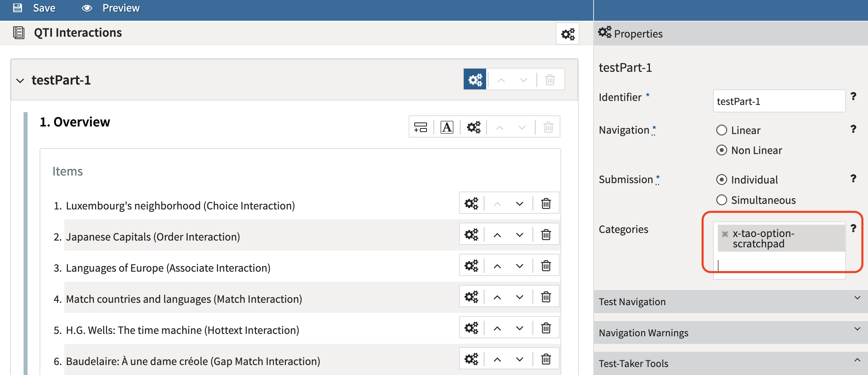Add a new item block in Overview section
The width and height of the screenshot is (868, 375).
click(420, 127)
